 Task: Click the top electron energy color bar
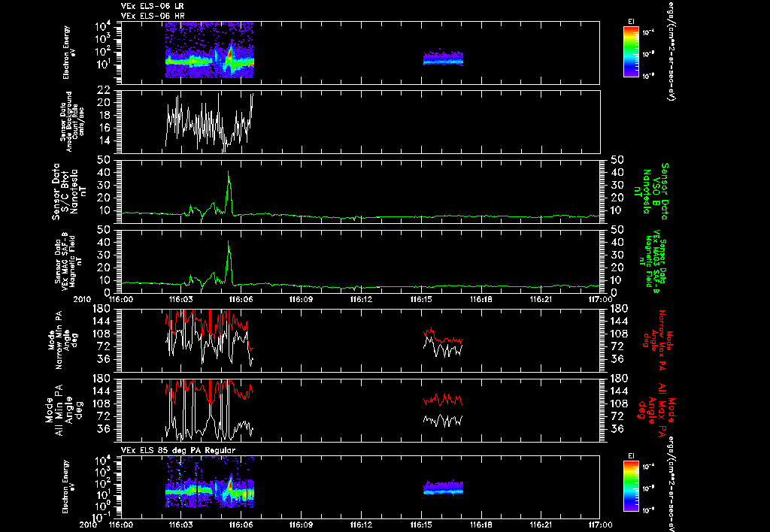(631, 52)
